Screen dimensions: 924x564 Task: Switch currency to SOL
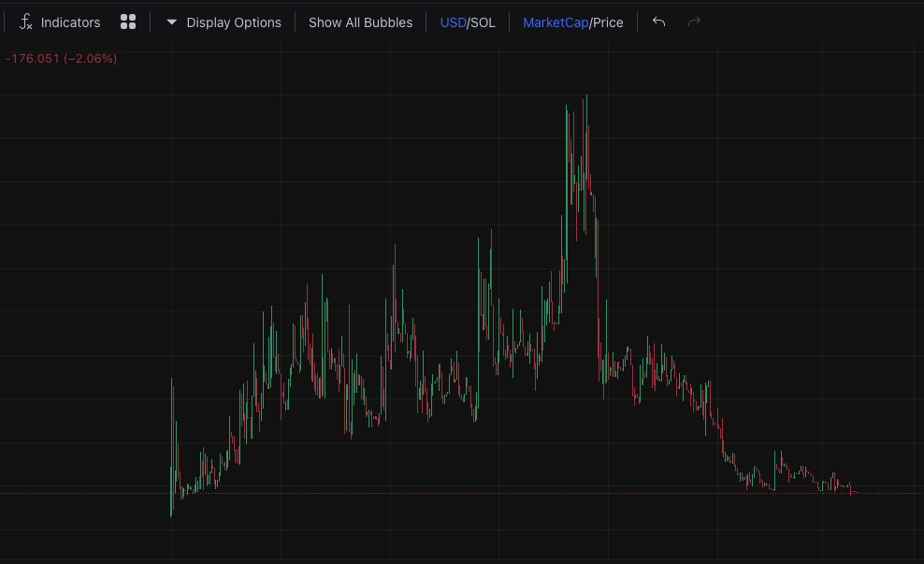[483, 22]
